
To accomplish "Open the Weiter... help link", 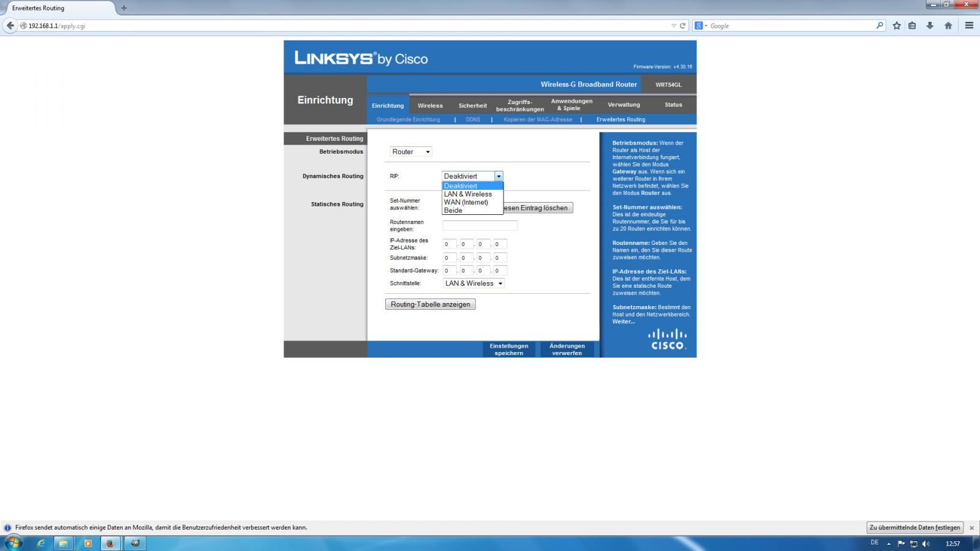I will pos(624,321).
